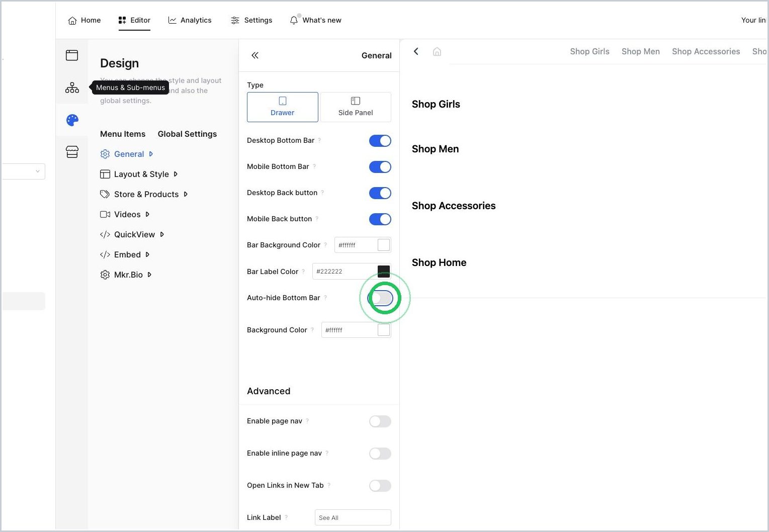This screenshot has width=769, height=532.
Task: Click the help icon beside Bar Background Color
Action: point(325,245)
